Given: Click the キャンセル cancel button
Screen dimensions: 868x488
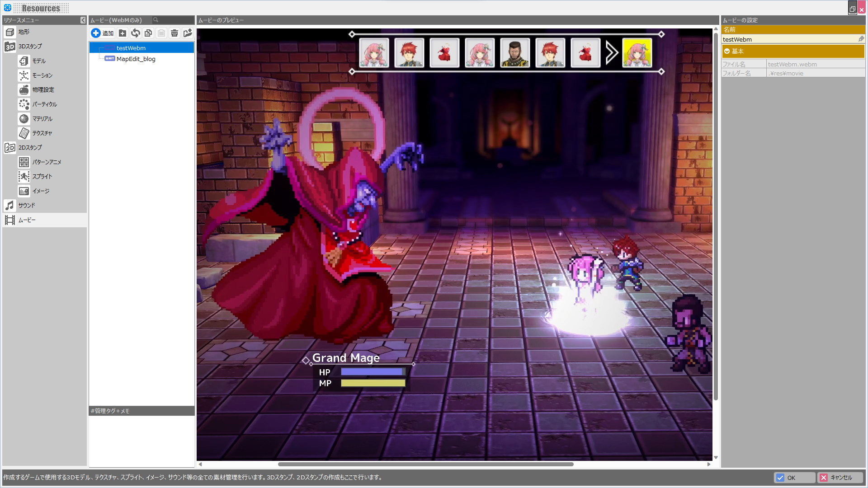Looking at the screenshot, I should coord(840,478).
